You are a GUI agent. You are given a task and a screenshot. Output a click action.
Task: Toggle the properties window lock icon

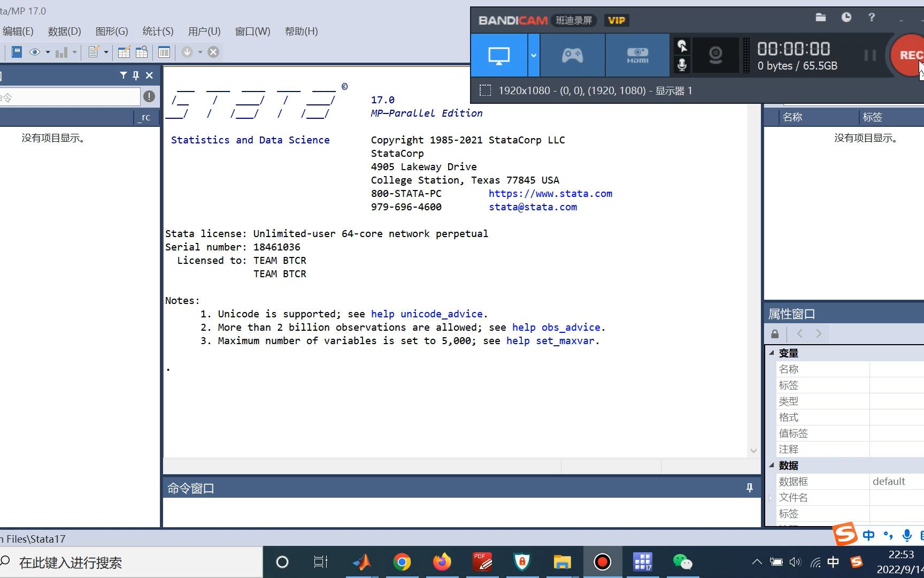775,334
